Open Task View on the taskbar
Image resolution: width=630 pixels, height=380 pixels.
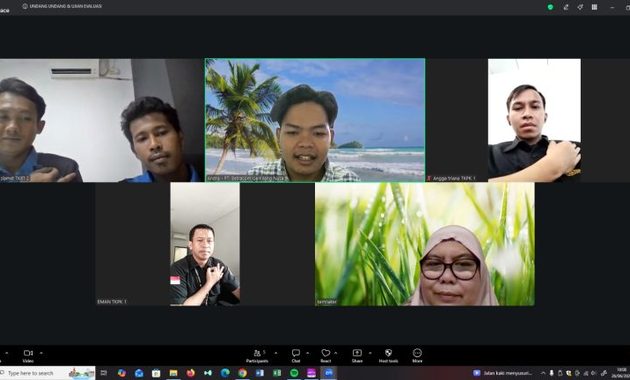[104, 373]
